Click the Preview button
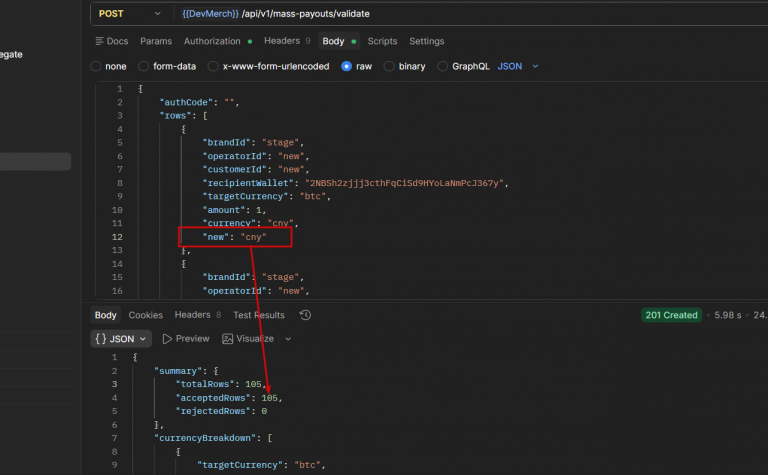768x475 pixels. coord(186,339)
